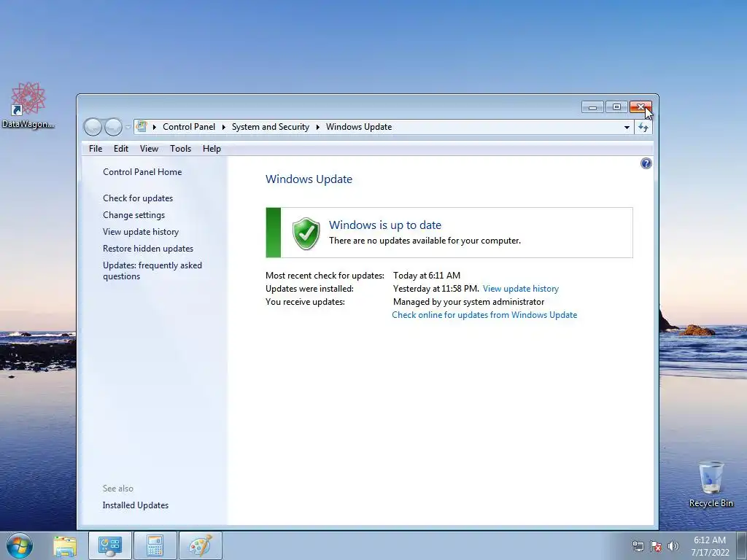Select the Recycle Bin desktop icon

(711, 484)
